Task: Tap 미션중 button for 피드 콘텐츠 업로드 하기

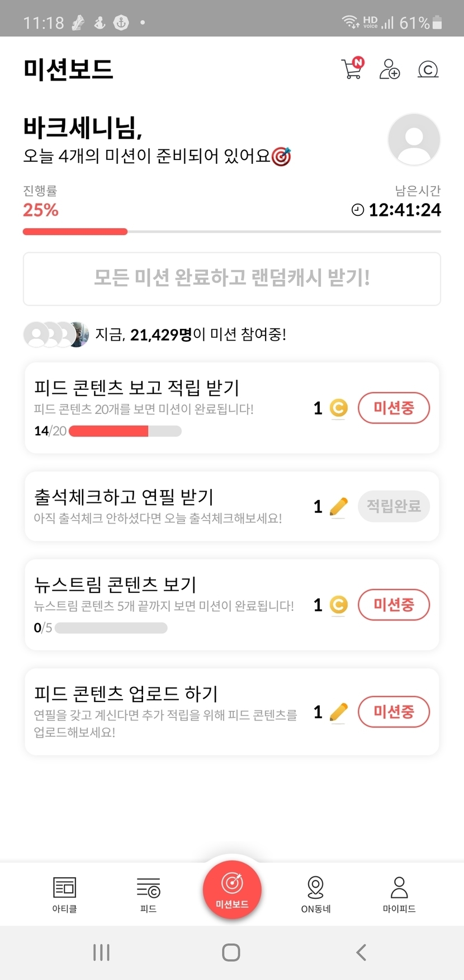Action: pos(394,712)
